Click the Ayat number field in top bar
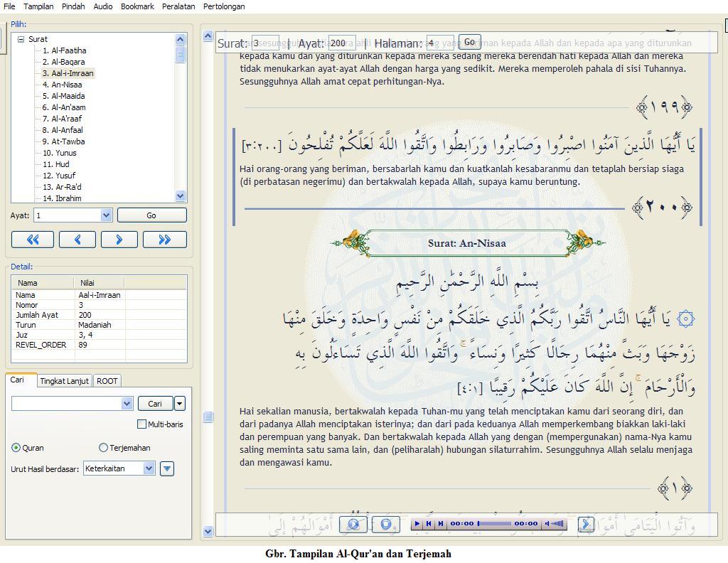The width and height of the screenshot is (728, 563). [342, 43]
